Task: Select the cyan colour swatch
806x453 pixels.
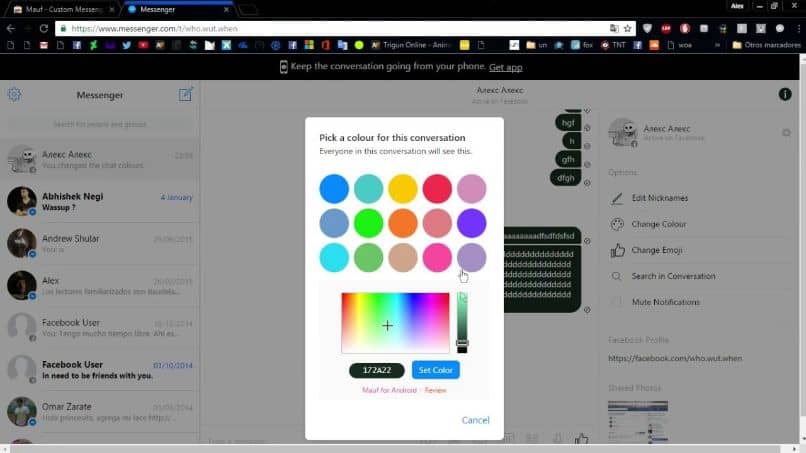Action: 334,258
